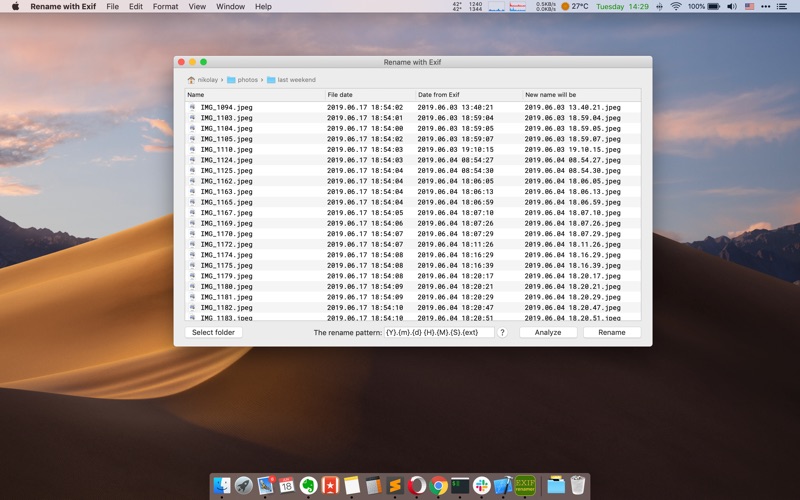Image resolution: width=800 pixels, height=500 pixels.
Task: Click the last weekend folder in path bar
Action: point(291,80)
